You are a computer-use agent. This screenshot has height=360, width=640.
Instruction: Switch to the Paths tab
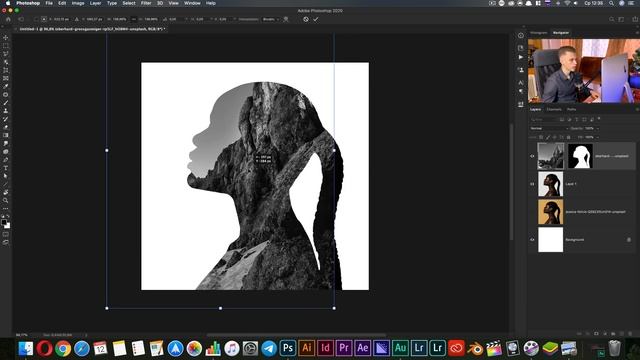tap(571, 109)
